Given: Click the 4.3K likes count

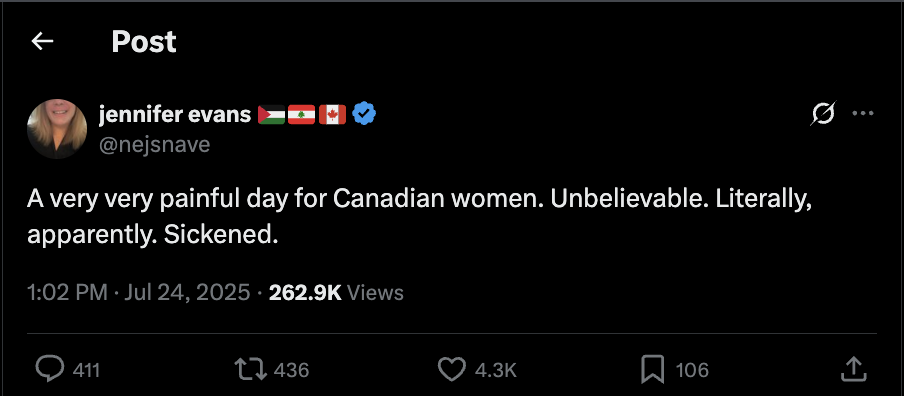Looking at the screenshot, I should [495, 369].
